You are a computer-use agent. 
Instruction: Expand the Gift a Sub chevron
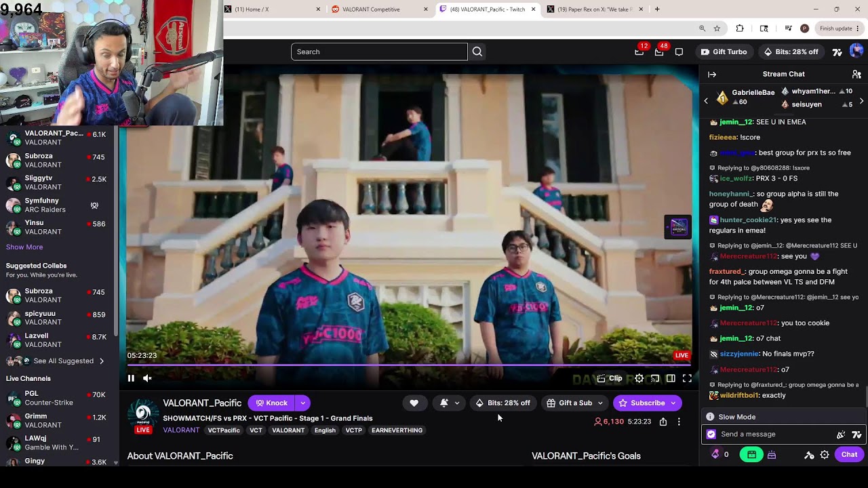click(x=600, y=403)
